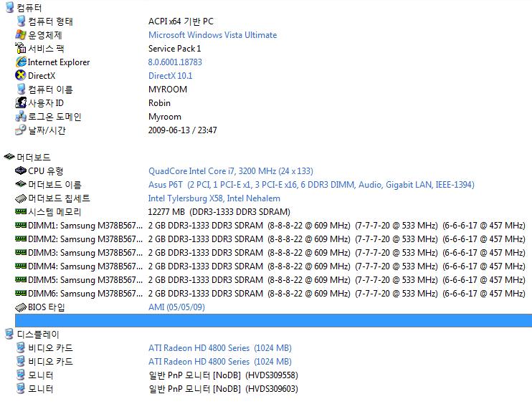Click the 컴퓨터 형태 row icon
532x404 pixels.
[x=21, y=21]
